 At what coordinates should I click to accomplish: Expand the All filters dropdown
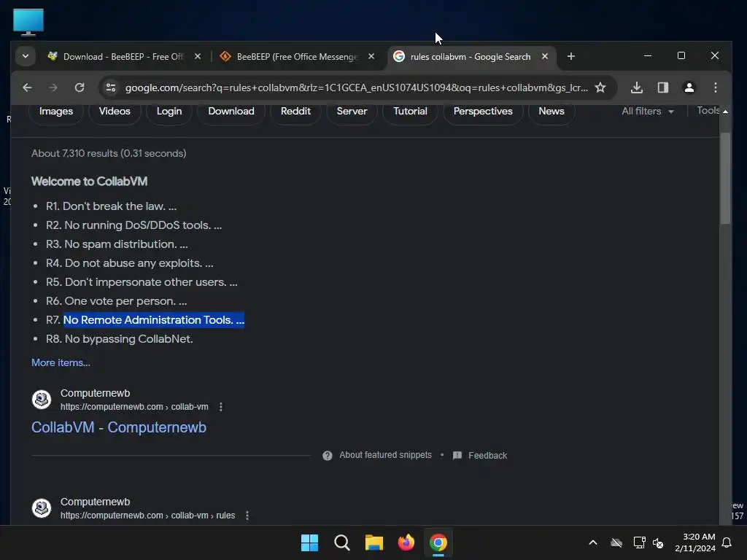pyautogui.click(x=648, y=111)
